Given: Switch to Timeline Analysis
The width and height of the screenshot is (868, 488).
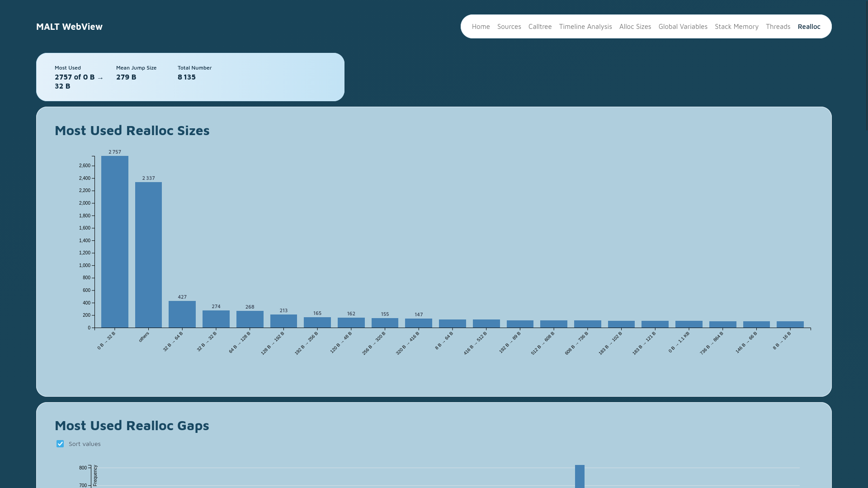Looking at the screenshot, I should [x=585, y=27].
